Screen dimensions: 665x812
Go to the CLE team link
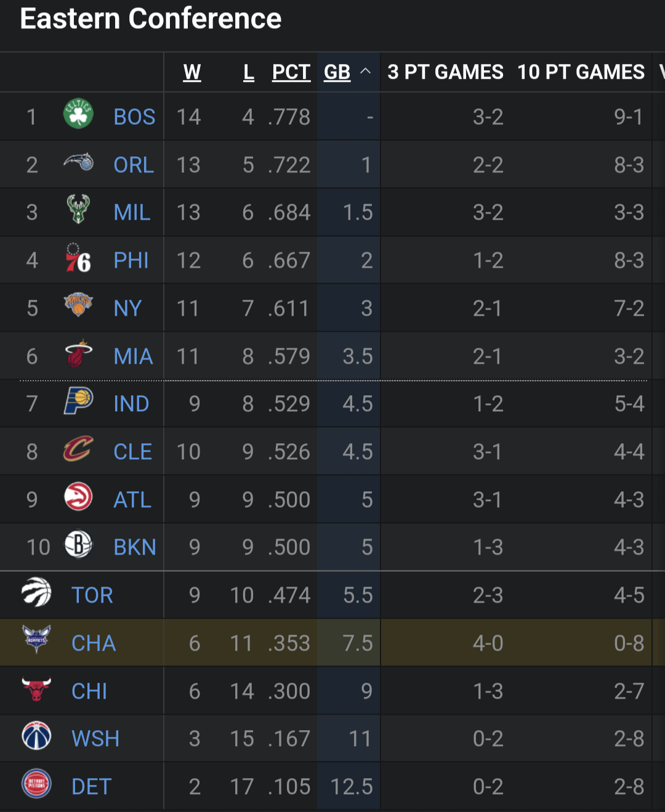[132, 452]
